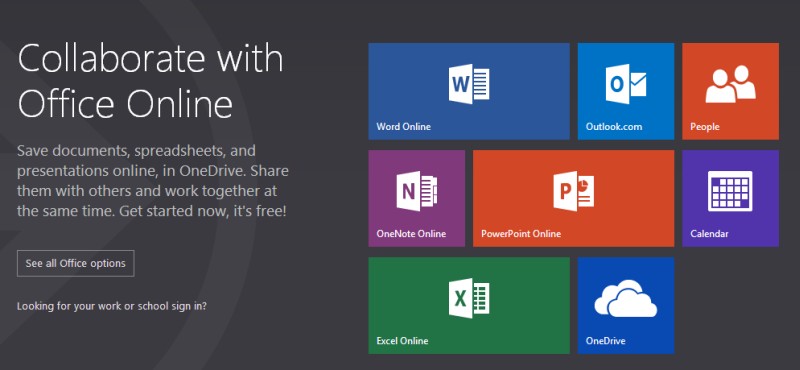
Task: Launch the Excel Online spreadsheet icon
Action: tap(469, 298)
